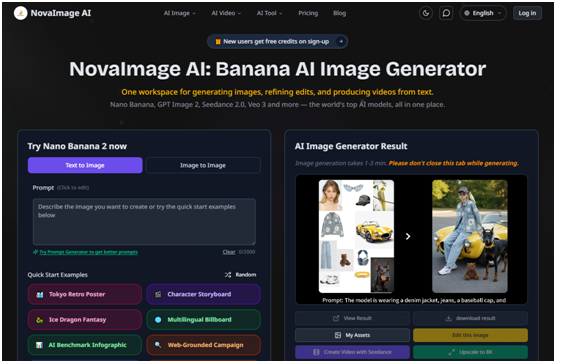This screenshot has width=562, height=363.
Task: Click Create Video with Seedance
Action: click(x=352, y=352)
